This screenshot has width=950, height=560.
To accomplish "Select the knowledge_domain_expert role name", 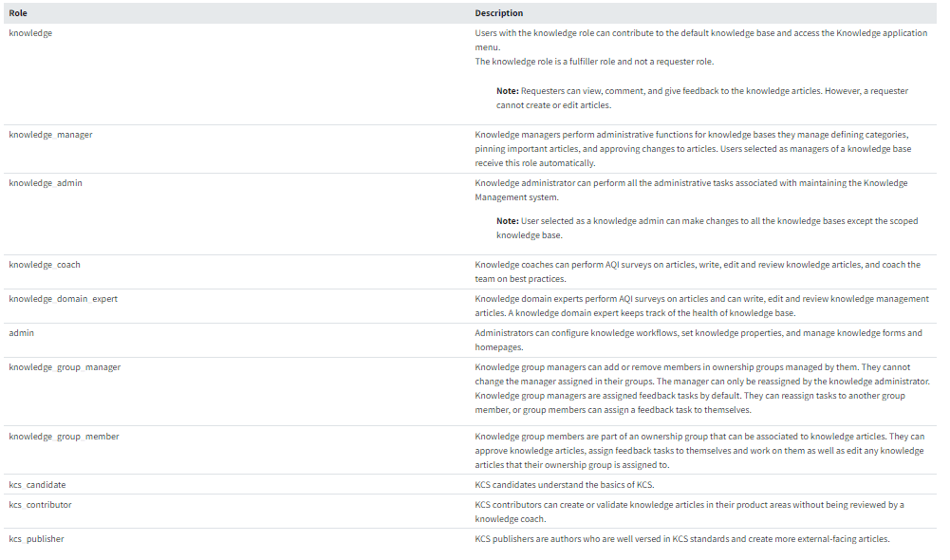I will point(63,299).
